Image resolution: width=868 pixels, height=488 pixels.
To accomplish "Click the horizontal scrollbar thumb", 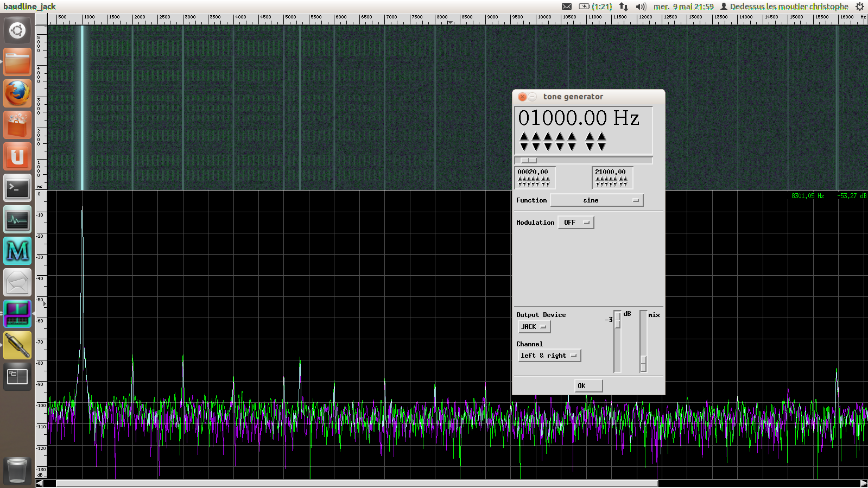I will 357,483.
